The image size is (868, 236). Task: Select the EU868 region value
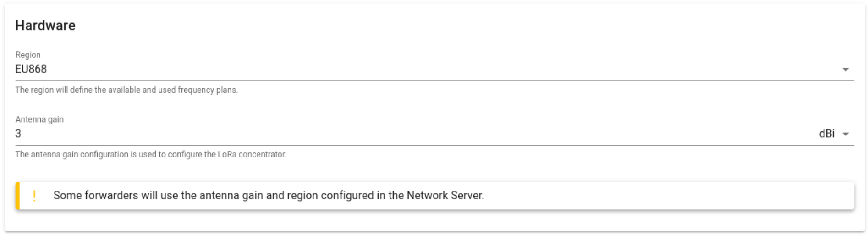click(31, 69)
